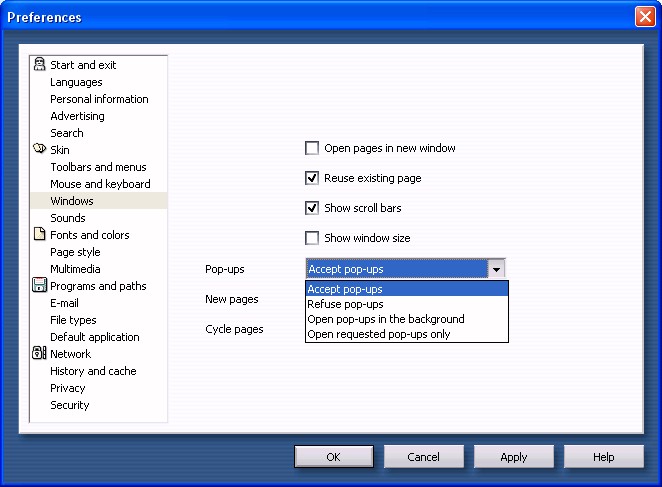The width and height of the screenshot is (662, 487).
Task: Click the Programs and paths disk icon
Action: [40, 286]
